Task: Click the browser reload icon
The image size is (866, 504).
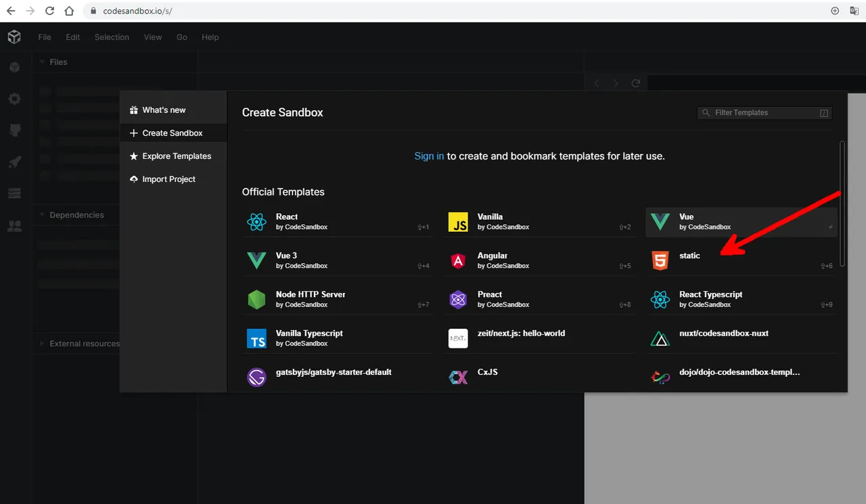Action: point(49,11)
